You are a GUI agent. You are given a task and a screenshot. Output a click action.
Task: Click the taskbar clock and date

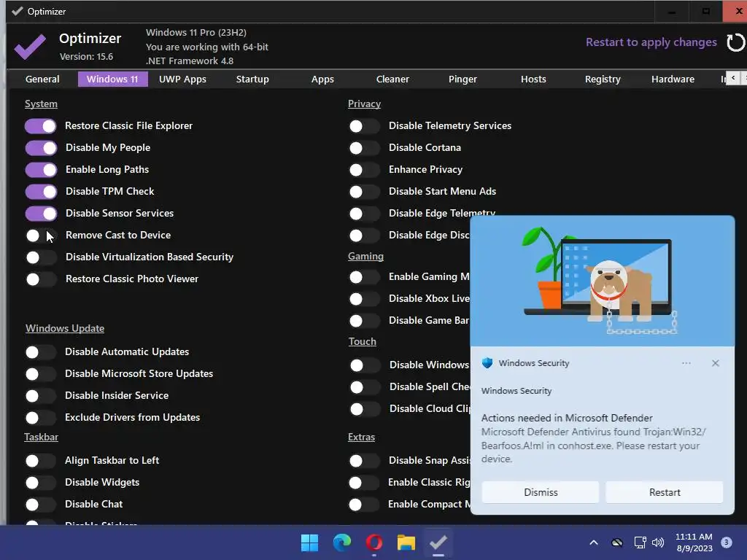click(694, 542)
